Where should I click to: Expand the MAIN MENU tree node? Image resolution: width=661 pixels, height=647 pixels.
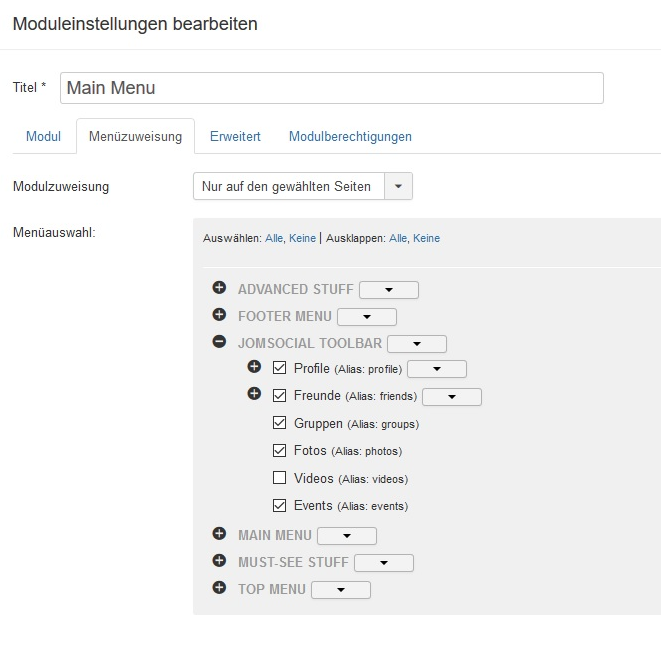point(219,534)
